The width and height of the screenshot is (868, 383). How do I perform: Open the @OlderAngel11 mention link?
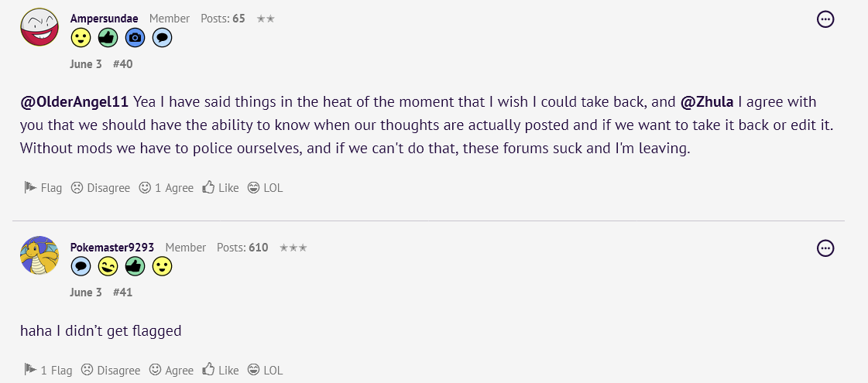tap(75, 102)
